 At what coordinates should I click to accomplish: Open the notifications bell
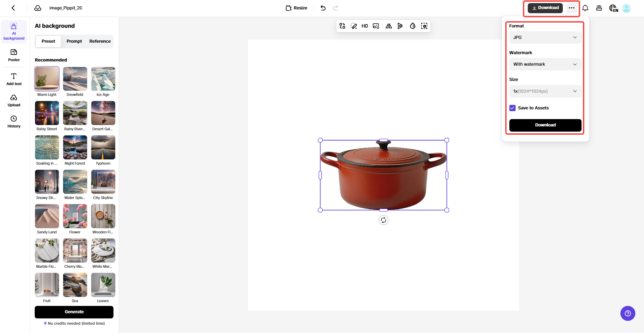pos(585,8)
